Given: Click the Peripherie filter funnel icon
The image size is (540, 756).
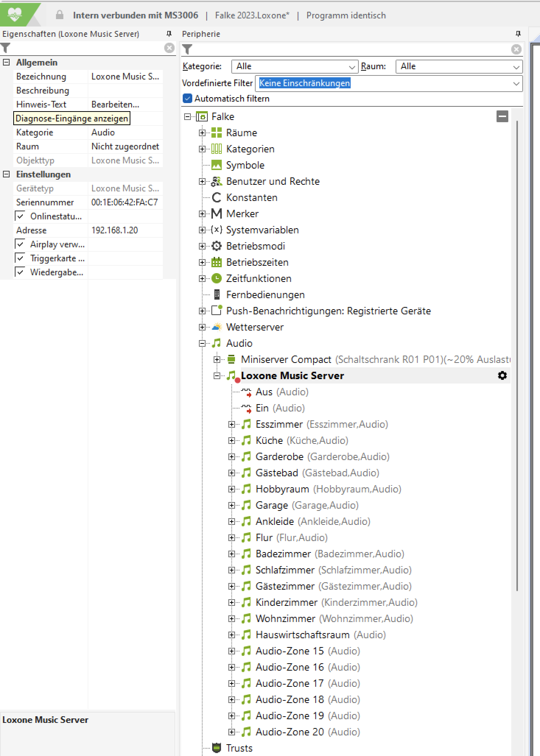Looking at the screenshot, I should (x=187, y=49).
